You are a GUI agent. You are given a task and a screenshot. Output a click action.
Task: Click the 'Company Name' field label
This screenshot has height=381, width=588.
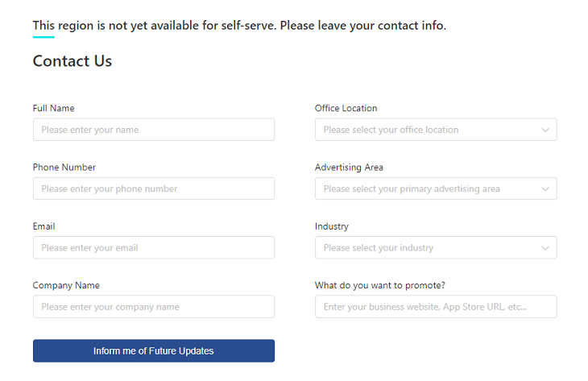point(66,285)
